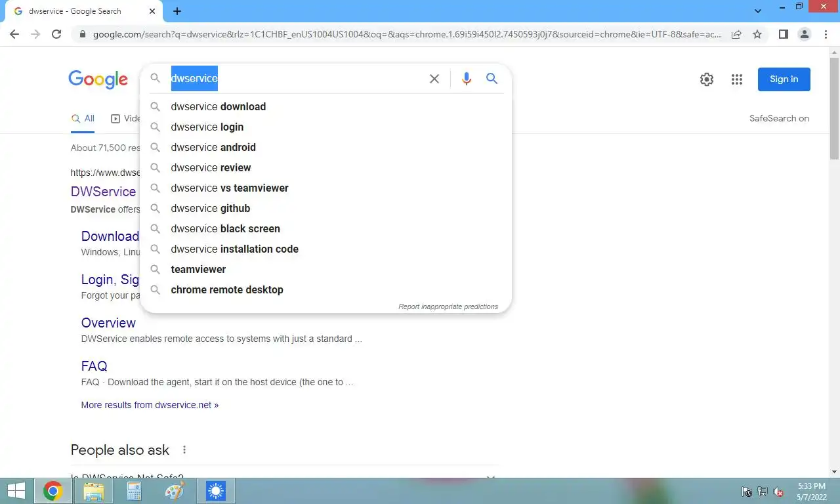Open Google quick settings gear
Viewport: 840px width, 504px height.
[707, 79]
